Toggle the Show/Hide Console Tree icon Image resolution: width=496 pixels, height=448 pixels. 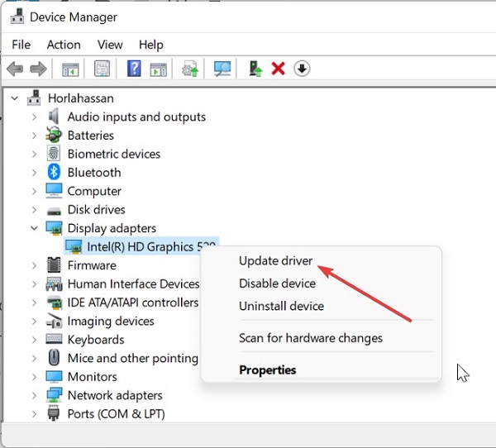(x=70, y=69)
